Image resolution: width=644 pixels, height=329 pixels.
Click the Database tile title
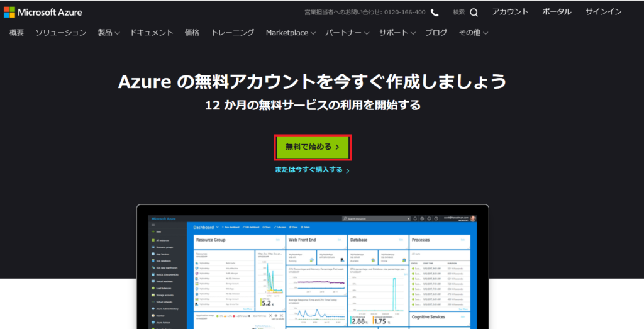tap(358, 240)
